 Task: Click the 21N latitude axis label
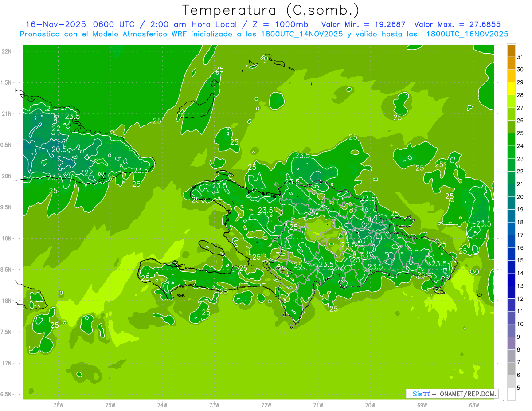point(7,114)
